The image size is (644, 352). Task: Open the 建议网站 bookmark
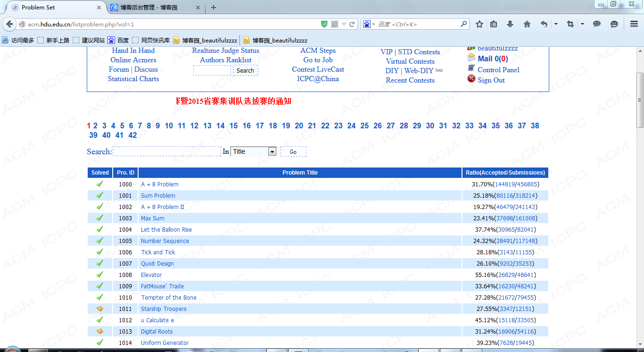tap(89, 41)
